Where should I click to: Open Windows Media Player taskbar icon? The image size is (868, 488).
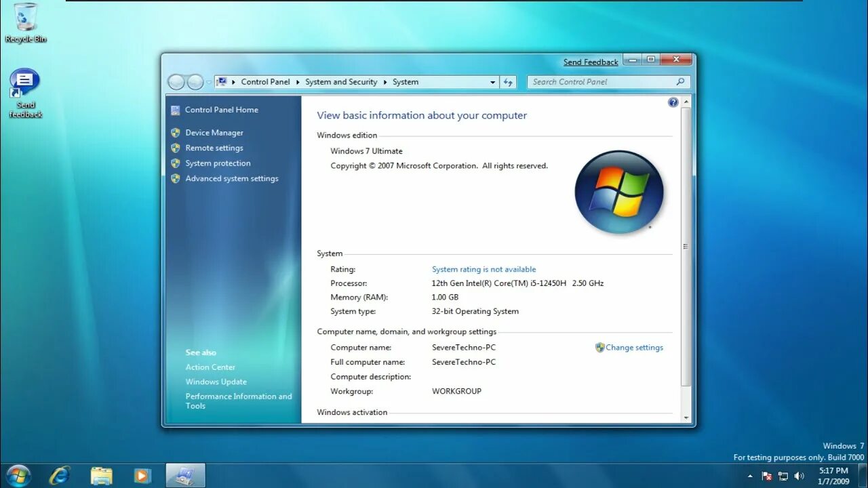142,475
